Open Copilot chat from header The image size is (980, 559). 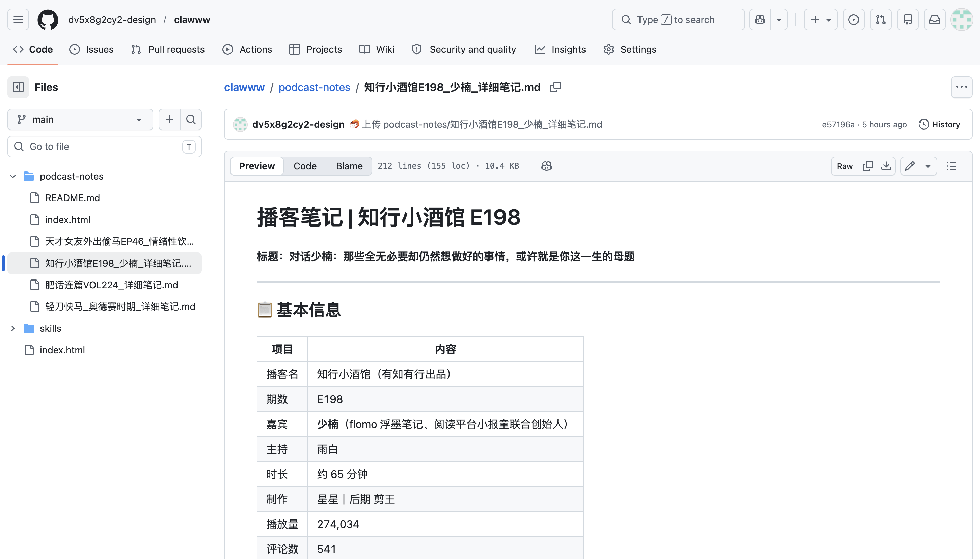point(760,20)
